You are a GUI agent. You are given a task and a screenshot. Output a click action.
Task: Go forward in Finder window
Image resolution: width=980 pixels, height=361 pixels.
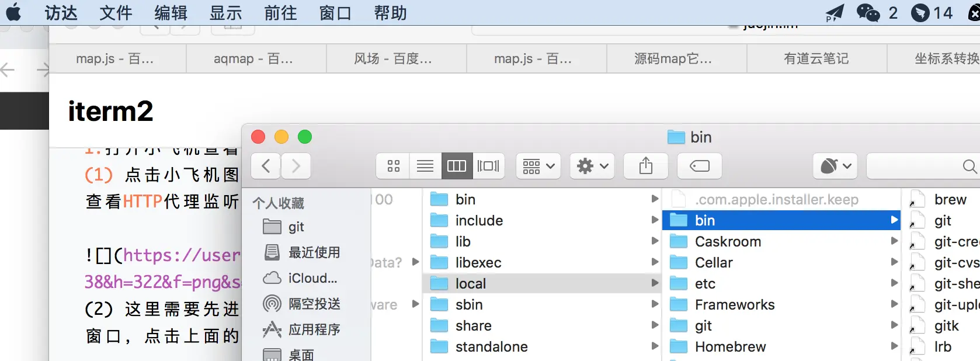pos(296,166)
